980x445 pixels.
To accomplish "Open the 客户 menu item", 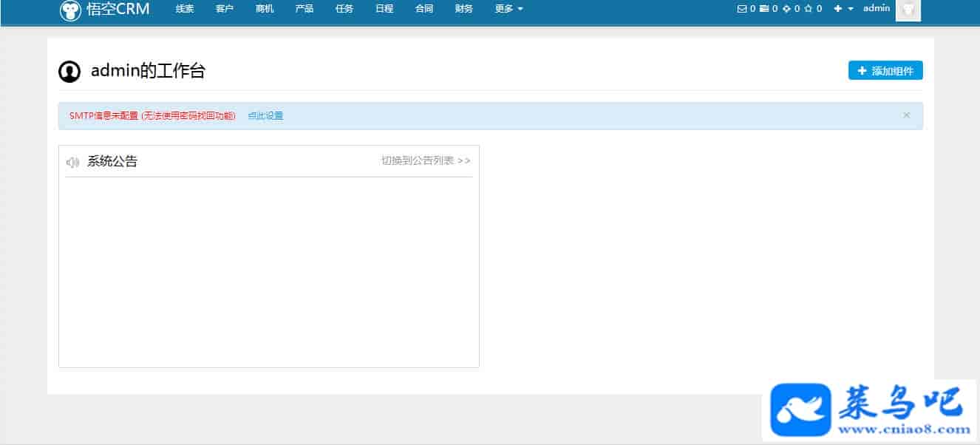I will (225, 9).
